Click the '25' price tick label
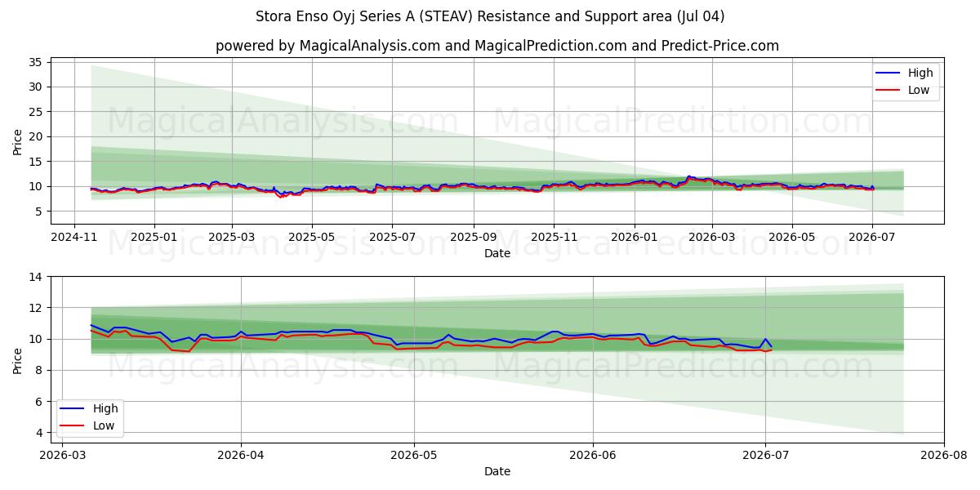The height and width of the screenshot is (490, 980). tap(35, 112)
